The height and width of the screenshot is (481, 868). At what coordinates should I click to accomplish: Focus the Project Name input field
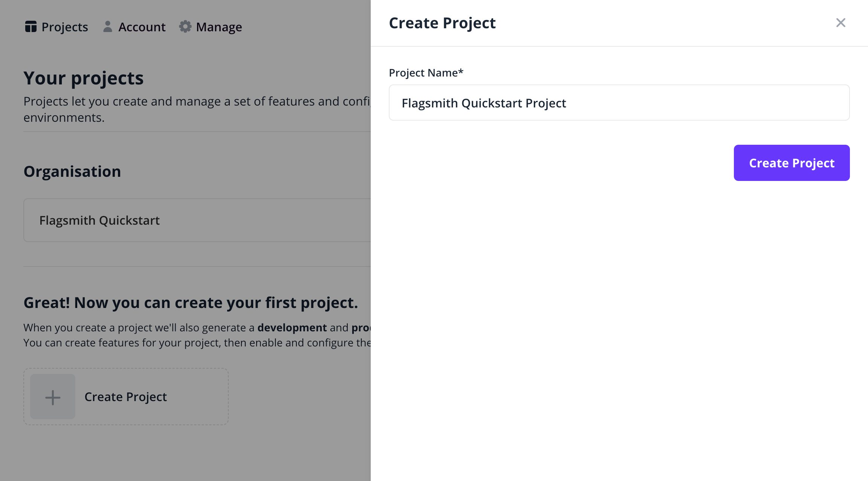(619, 103)
